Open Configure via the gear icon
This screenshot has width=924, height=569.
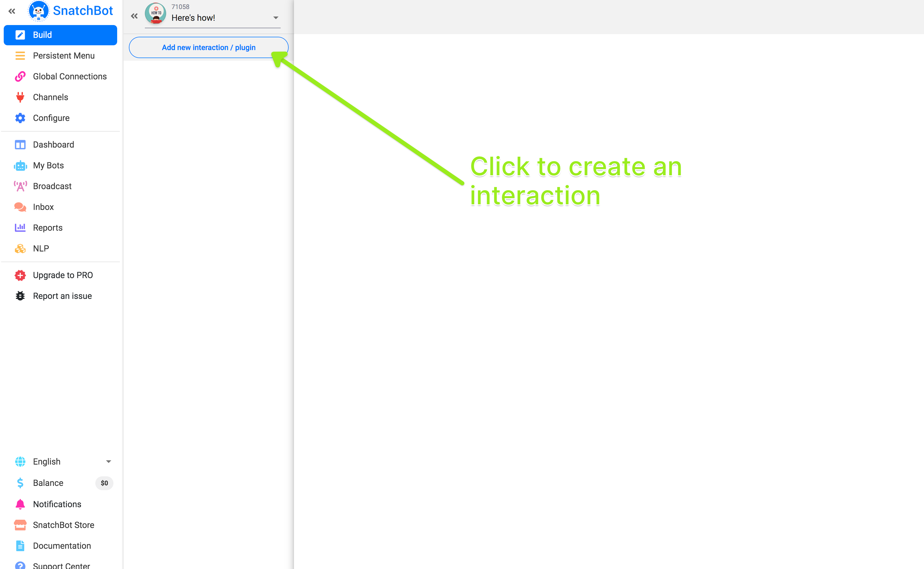(x=20, y=118)
